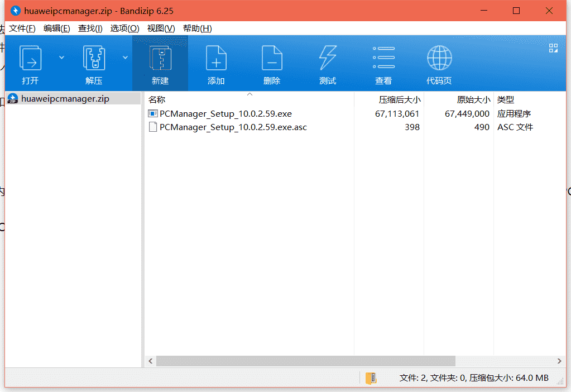Open the 查找(I) menu

[90, 28]
